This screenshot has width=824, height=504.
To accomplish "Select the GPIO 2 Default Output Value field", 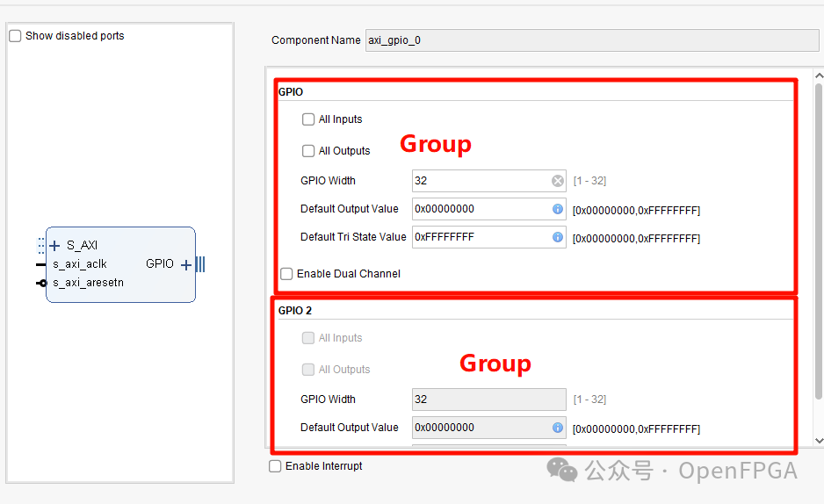I will 488,428.
